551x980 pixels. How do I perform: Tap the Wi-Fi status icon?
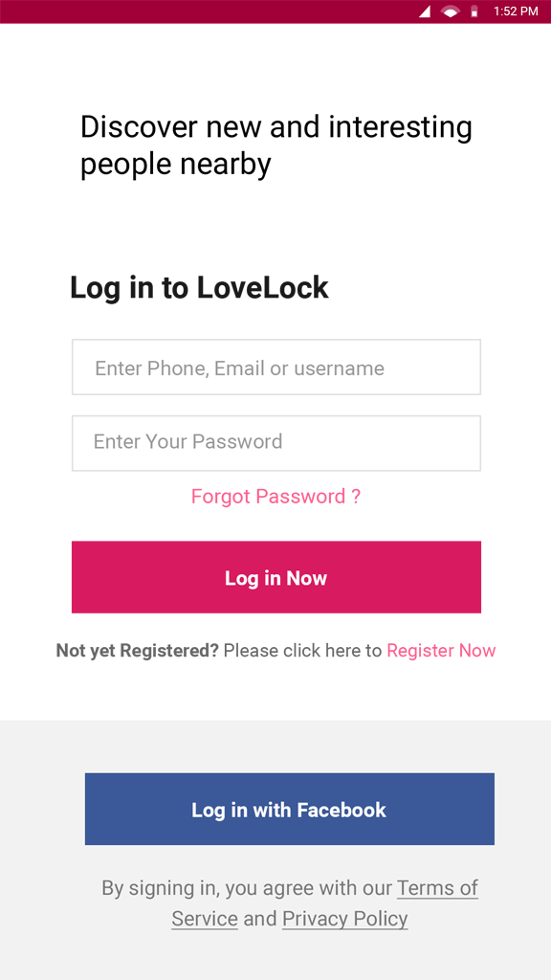click(451, 11)
